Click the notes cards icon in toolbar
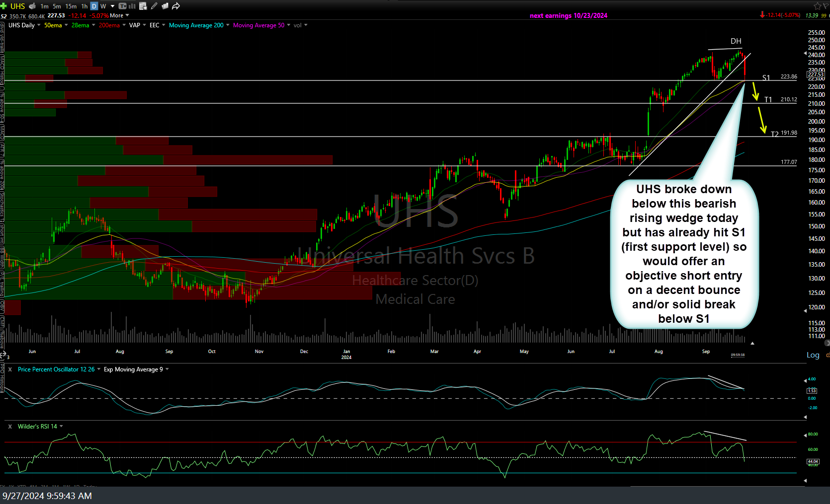The image size is (830, 504). 165,6
